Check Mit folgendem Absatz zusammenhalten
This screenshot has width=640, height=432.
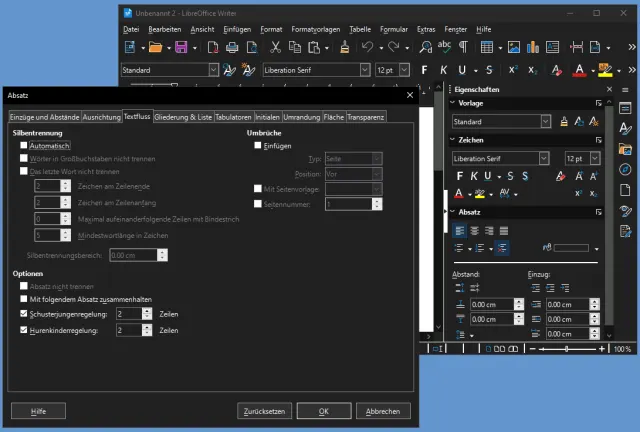click(24, 299)
